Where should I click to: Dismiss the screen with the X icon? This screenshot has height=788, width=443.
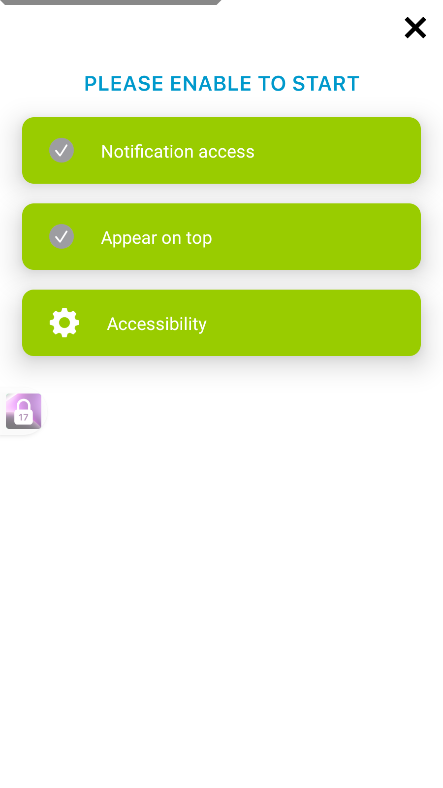(x=415, y=28)
